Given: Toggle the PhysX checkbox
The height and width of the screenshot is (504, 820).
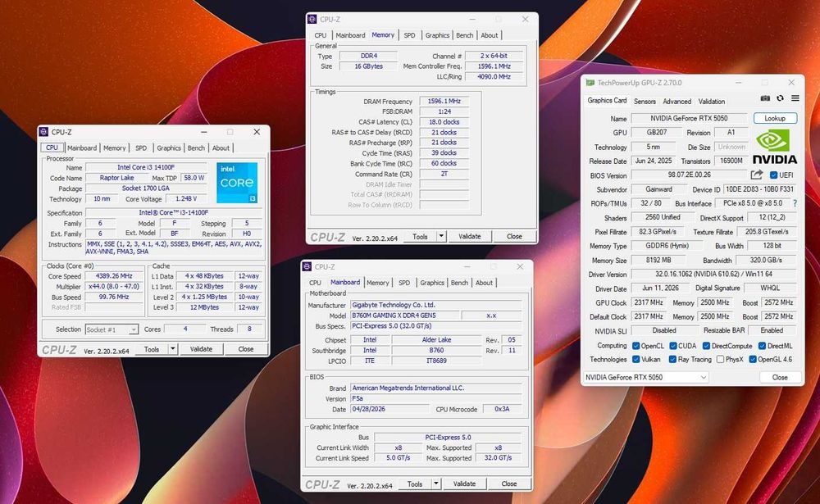Looking at the screenshot, I should (x=720, y=360).
